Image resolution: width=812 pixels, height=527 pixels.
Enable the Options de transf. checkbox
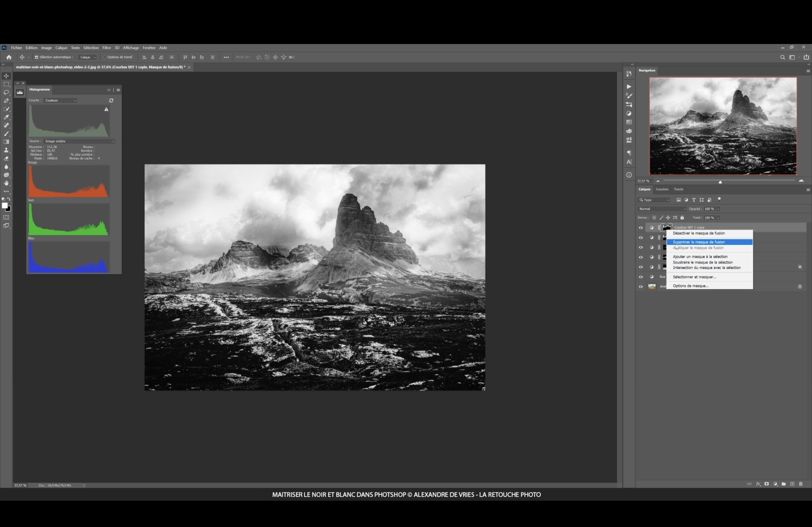[x=104, y=57]
